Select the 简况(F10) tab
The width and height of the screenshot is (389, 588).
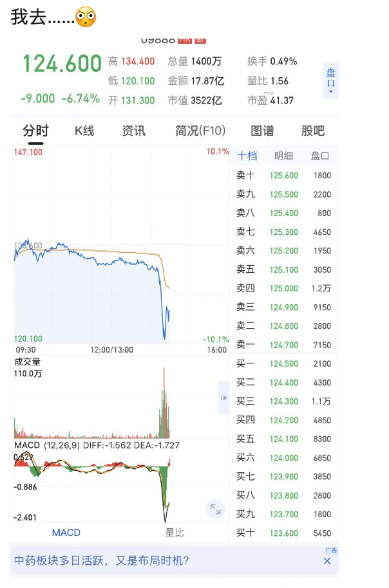pos(200,131)
